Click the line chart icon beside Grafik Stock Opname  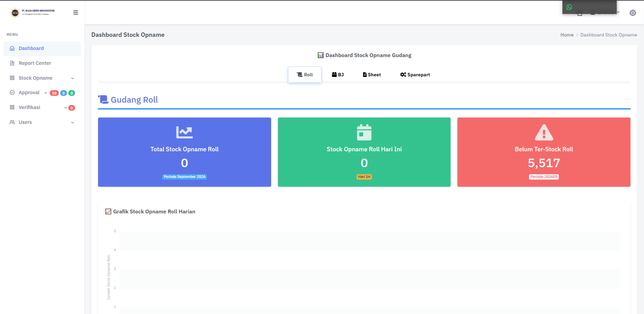coord(108,211)
